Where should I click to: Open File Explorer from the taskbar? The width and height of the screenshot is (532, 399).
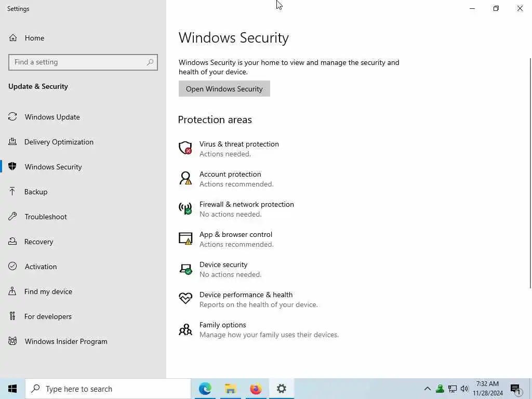point(230,389)
